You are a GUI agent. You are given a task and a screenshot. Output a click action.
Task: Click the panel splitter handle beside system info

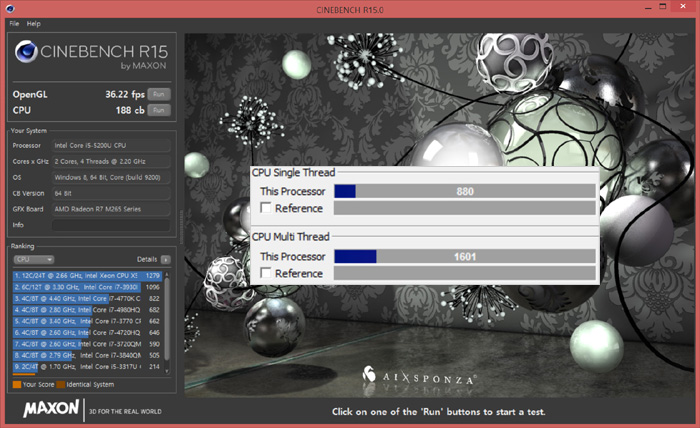pos(181,227)
